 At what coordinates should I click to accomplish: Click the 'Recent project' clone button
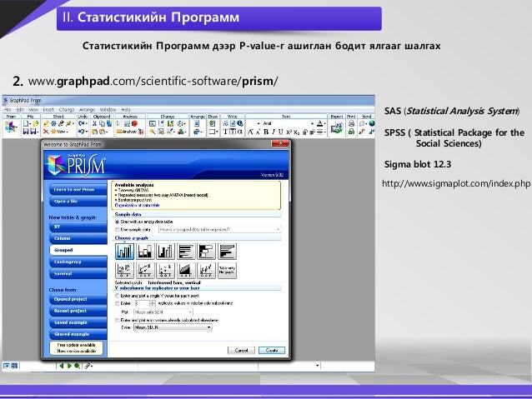click(78, 311)
